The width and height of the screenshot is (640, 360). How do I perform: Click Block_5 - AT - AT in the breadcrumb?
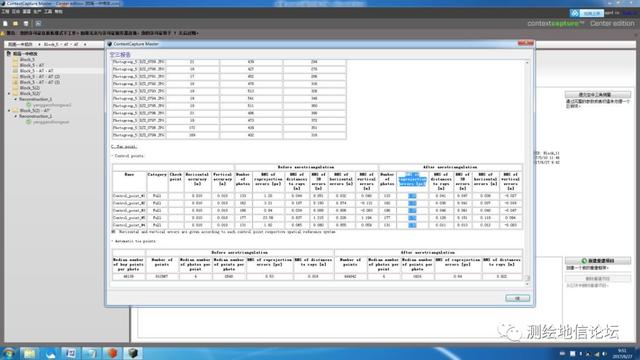61,44
